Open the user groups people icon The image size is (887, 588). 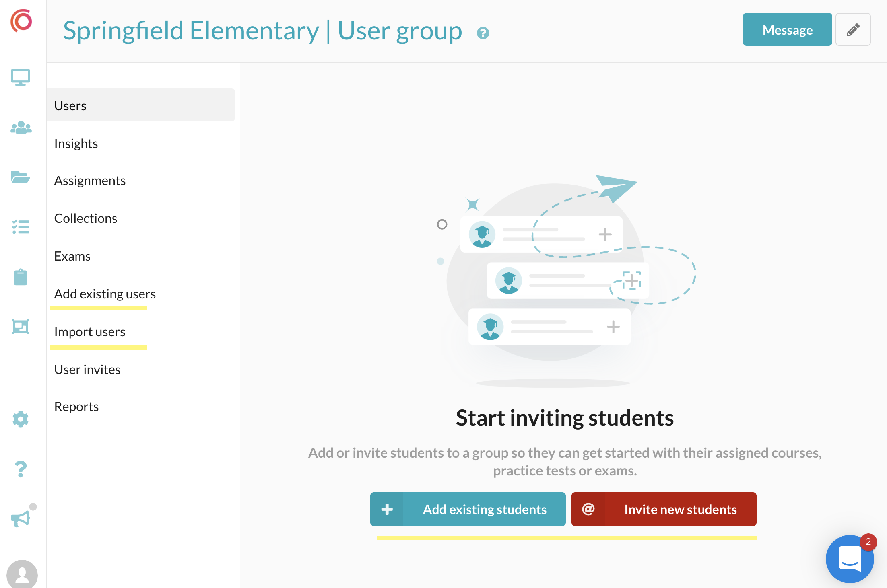coord(21,127)
